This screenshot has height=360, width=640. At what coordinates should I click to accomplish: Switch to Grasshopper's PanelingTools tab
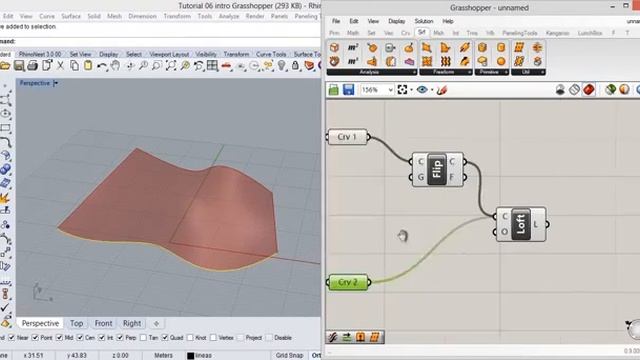click(520, 33)
